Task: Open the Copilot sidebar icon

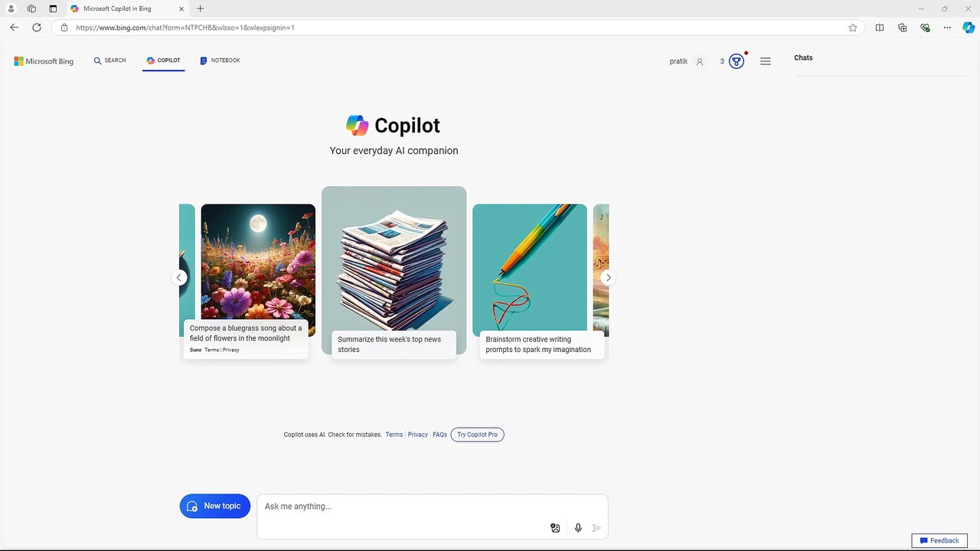Action: [969, 28]
